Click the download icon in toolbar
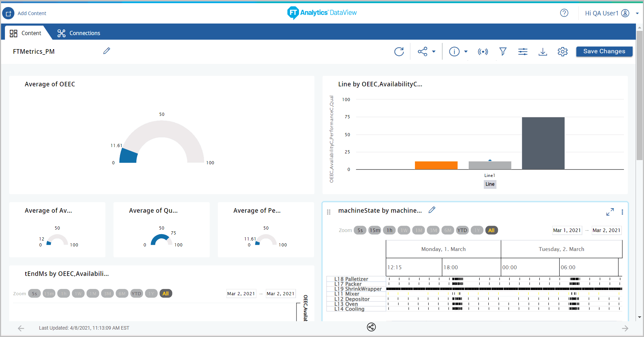644x337 pixels. pyautogui.click(x=542, y=52)
